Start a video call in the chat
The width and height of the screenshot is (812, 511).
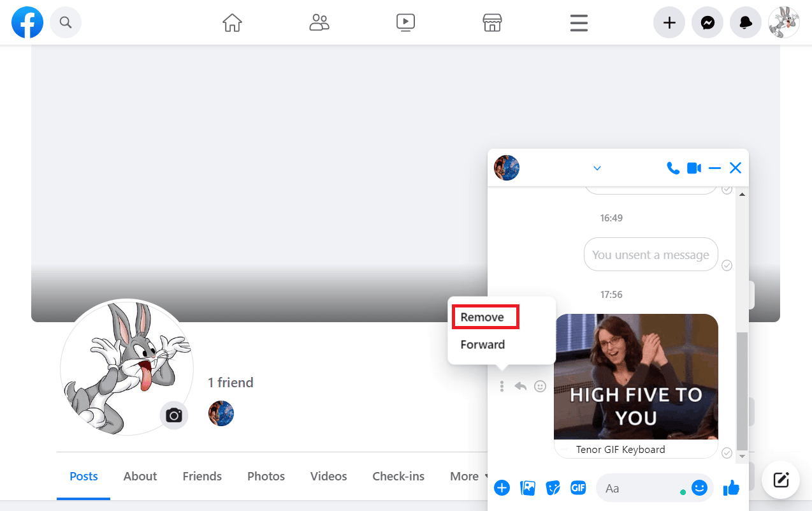click(693, 168)
